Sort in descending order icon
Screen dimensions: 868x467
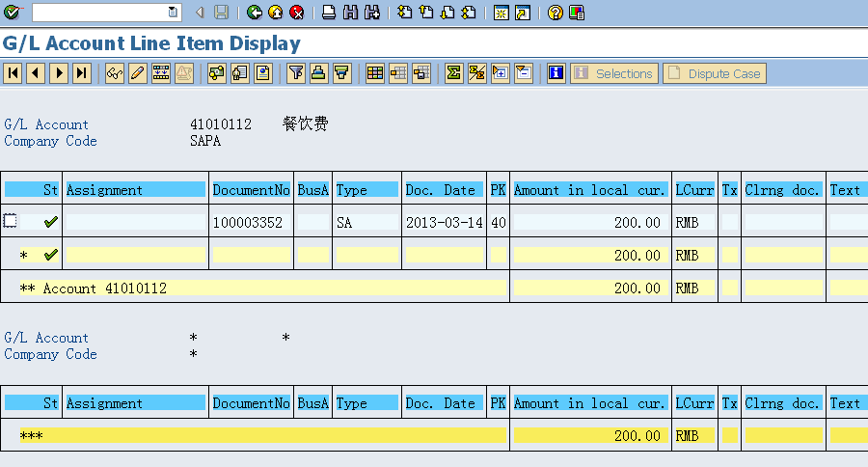[x=342, y=73]
